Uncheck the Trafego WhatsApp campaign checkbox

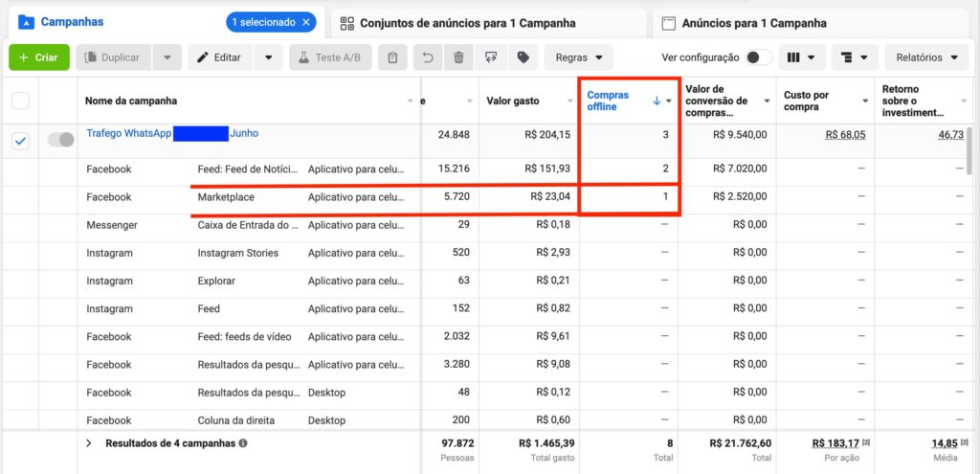pyautogui.click(x=21, y=142)
